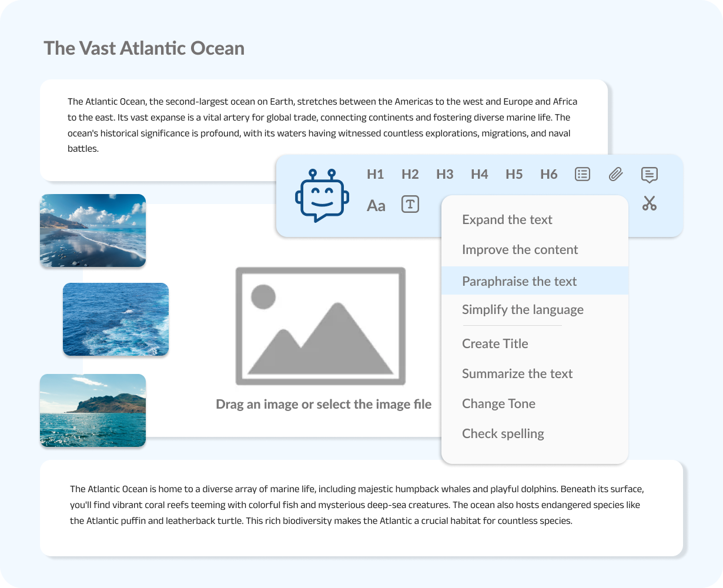Change font case with the Aa icon
Screen dimensions: 723x588
376,205
